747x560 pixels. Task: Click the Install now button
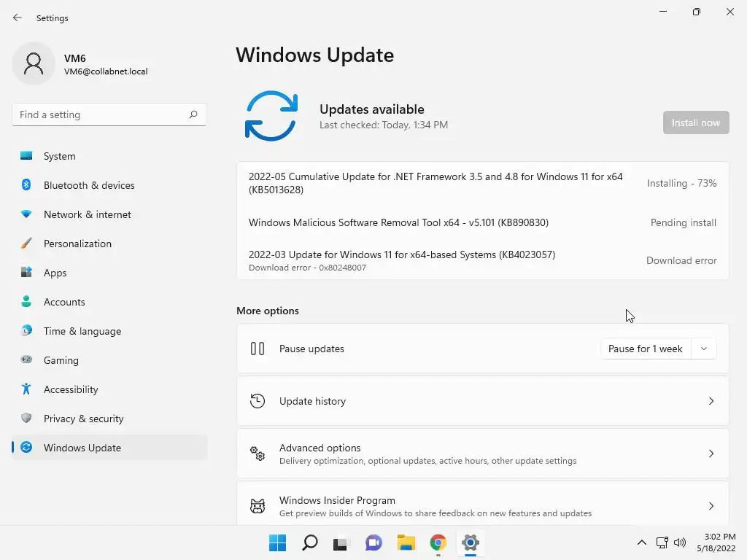pos(695,122)
